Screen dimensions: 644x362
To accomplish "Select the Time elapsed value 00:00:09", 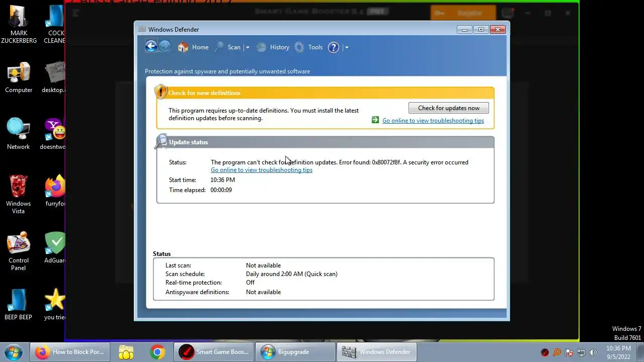I will (221, 190).
